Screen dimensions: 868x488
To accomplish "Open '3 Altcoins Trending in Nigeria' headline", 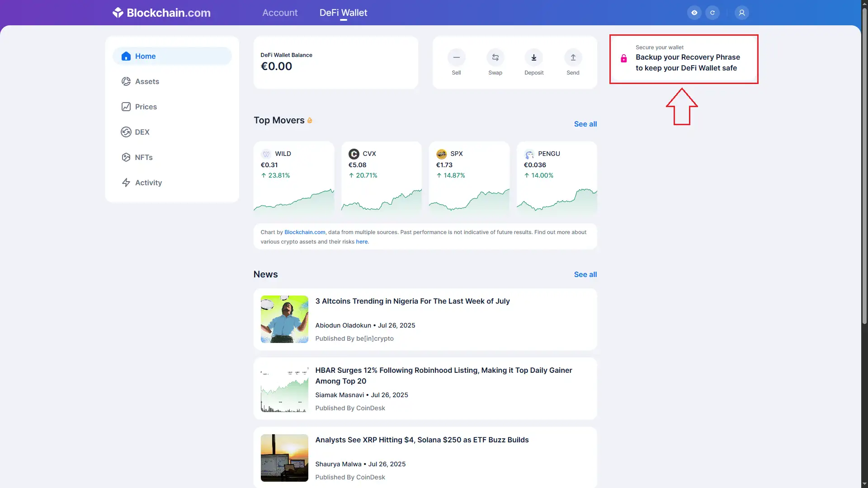I will click(x=412, y=301).
